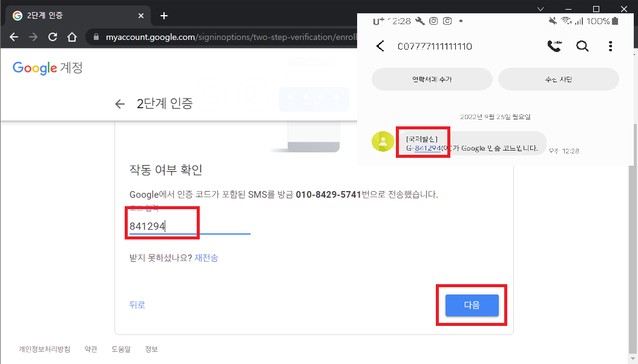638x364 pixels.
Task: Select the 2단계 인증 browser tab
Action: [x=77, y=16]
